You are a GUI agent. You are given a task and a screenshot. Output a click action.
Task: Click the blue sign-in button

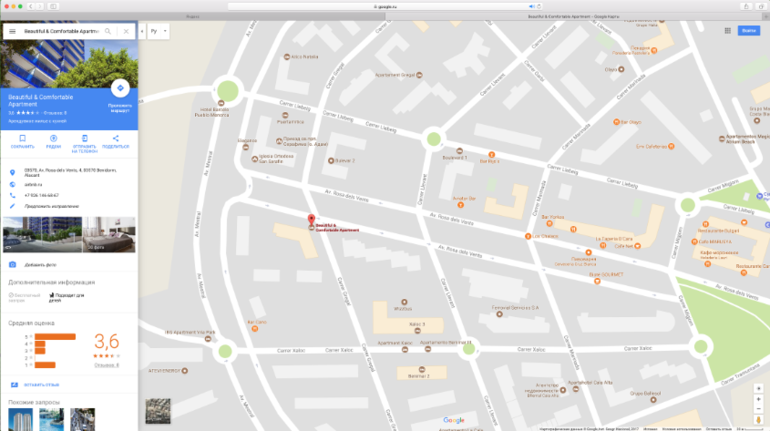(748, 31)
